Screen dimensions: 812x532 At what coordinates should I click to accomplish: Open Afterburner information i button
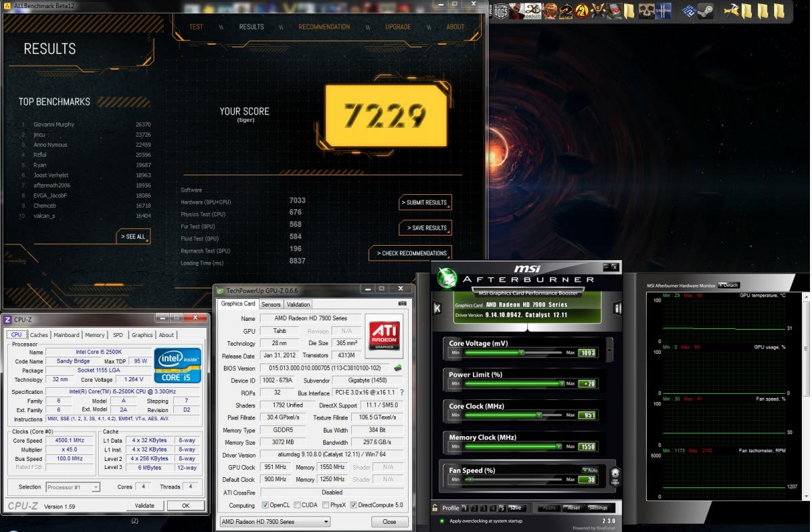[617, 308]
